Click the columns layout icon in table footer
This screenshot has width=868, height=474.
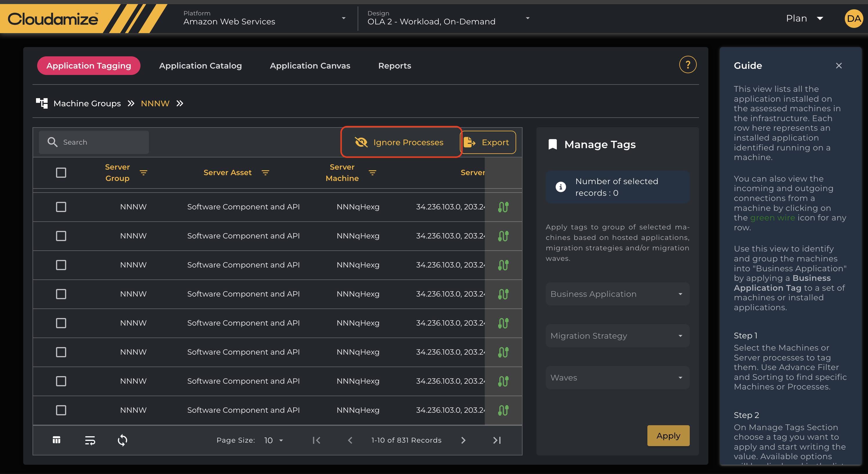click(56, 440)
